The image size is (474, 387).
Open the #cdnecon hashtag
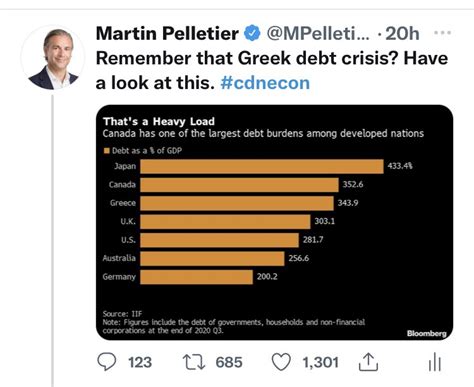click(265, 83)
